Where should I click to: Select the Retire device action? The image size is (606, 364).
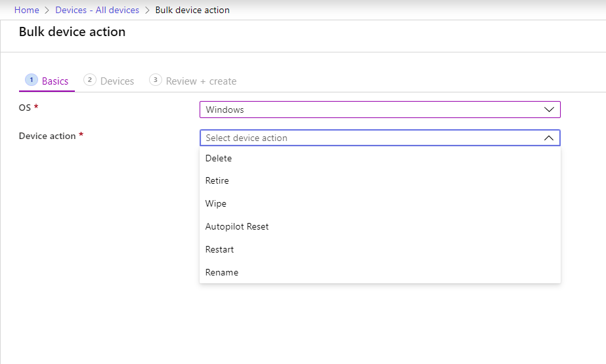217,181
